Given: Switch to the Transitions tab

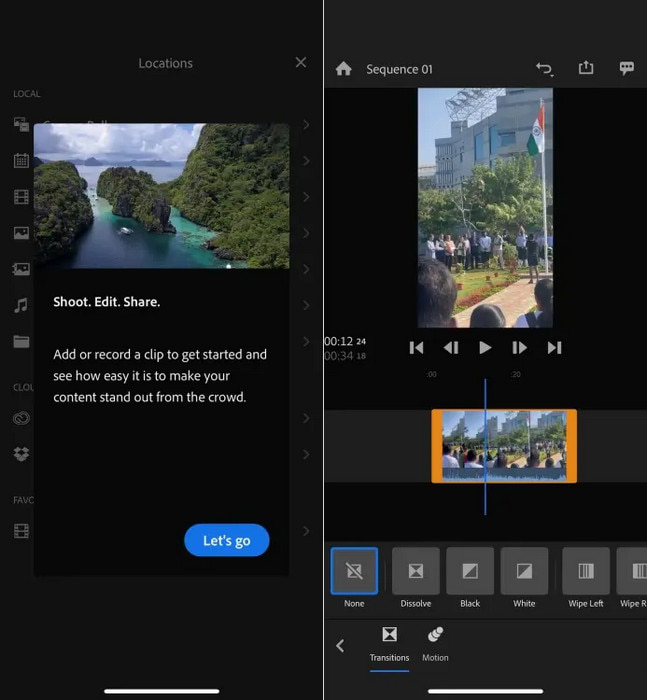Looking at the screenshot, I should pos(389,644).
